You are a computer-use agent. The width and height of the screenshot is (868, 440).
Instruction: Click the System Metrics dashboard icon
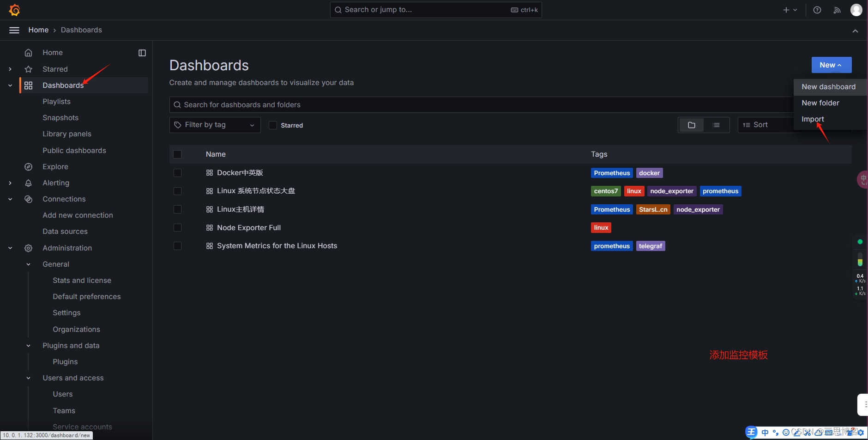click(210, 246)
